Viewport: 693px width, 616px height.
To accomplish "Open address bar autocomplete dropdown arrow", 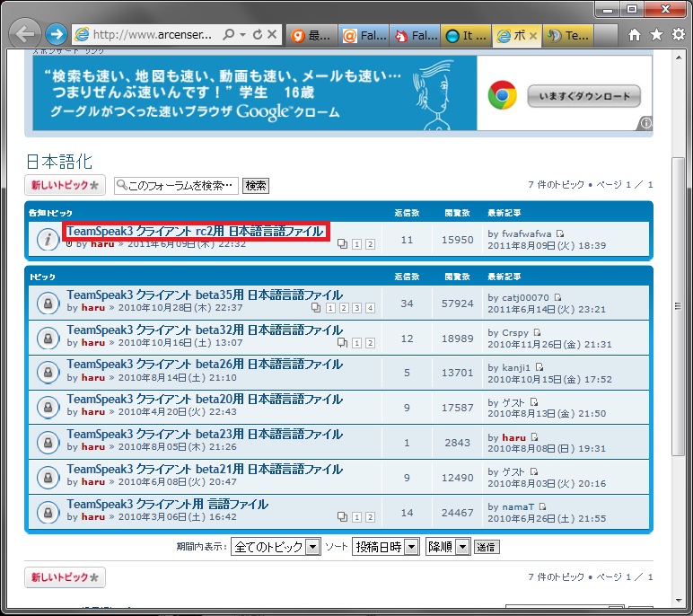I will (242, 34).
